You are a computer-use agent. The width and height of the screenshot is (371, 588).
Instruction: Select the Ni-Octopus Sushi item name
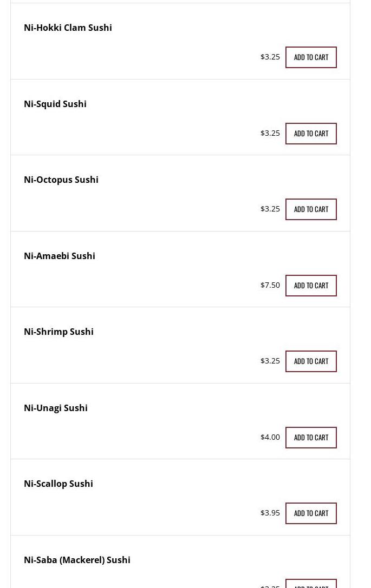(x=61, y=180)
